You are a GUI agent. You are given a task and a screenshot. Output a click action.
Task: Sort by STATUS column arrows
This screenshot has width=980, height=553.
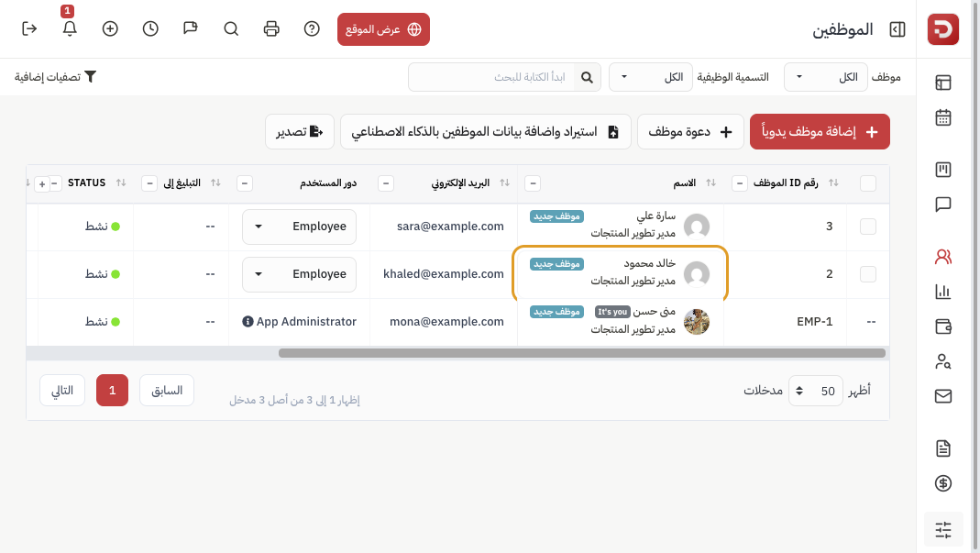[121, 182]
